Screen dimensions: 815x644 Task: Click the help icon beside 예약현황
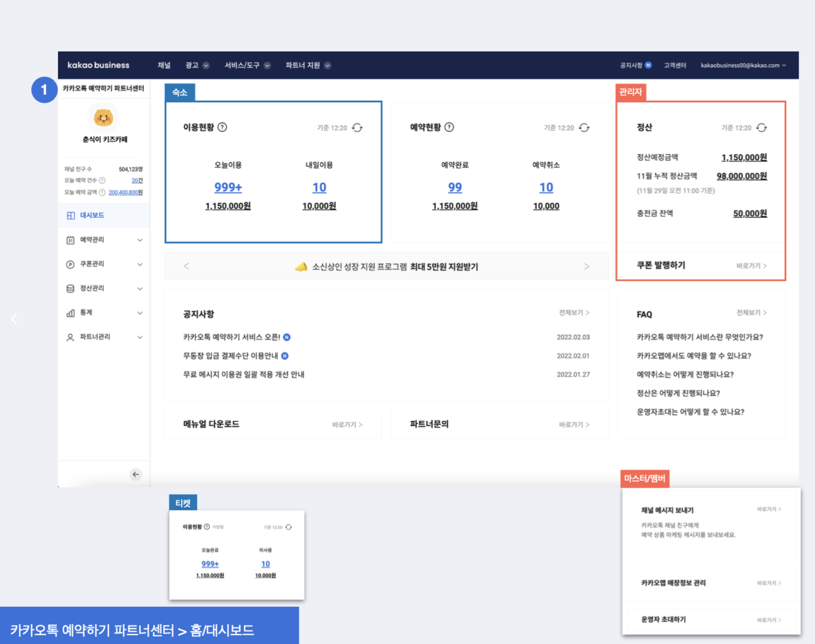[x=449, y=128]
